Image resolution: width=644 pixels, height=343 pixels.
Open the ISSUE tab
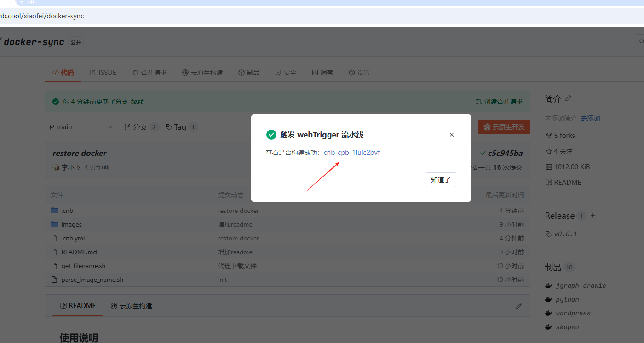point(103,73)
